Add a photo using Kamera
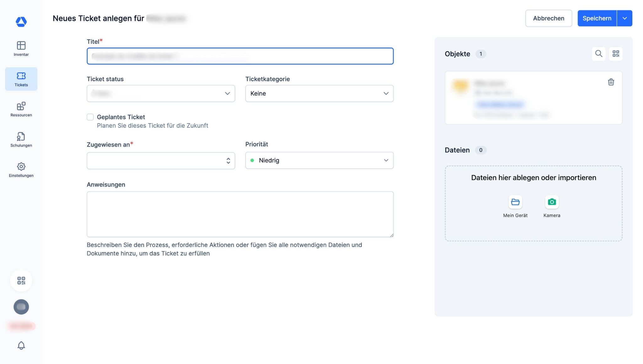Viewport: 643px width, 364px height. (551, 202)
